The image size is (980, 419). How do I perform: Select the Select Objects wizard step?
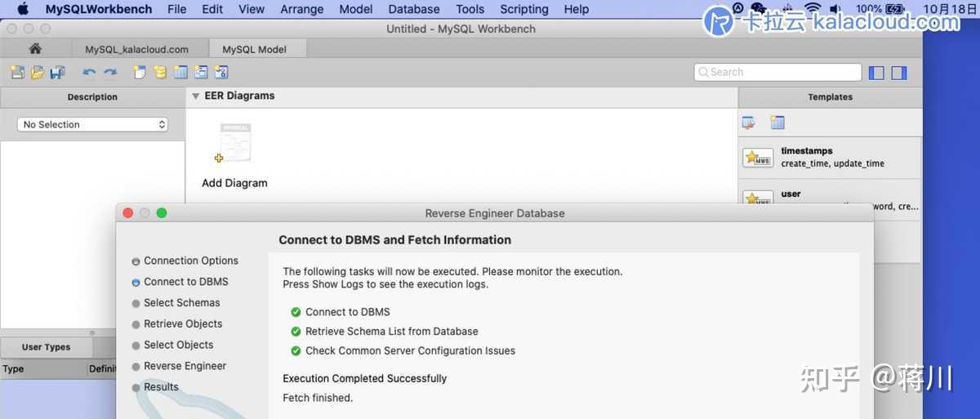tap(179, 345)
